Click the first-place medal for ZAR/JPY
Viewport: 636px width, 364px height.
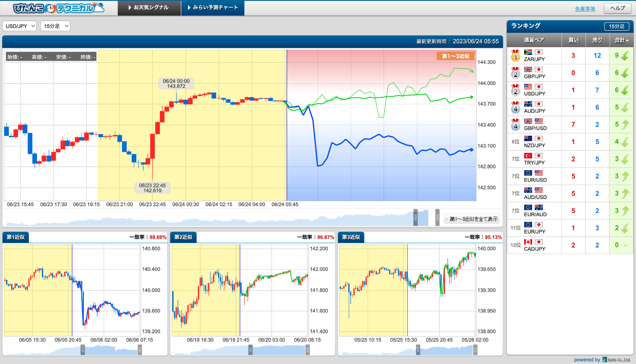(x=516, y=56)
